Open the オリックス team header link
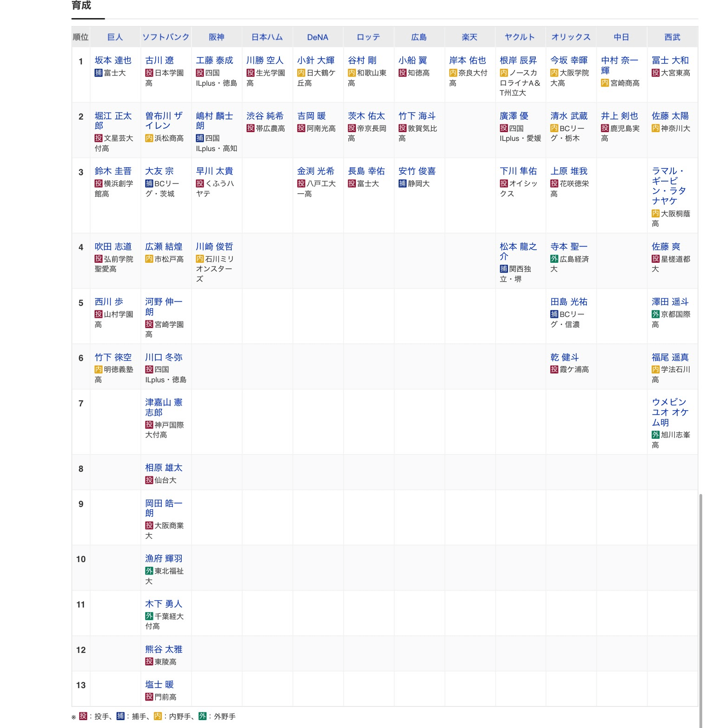 click(x=571, y=37)
